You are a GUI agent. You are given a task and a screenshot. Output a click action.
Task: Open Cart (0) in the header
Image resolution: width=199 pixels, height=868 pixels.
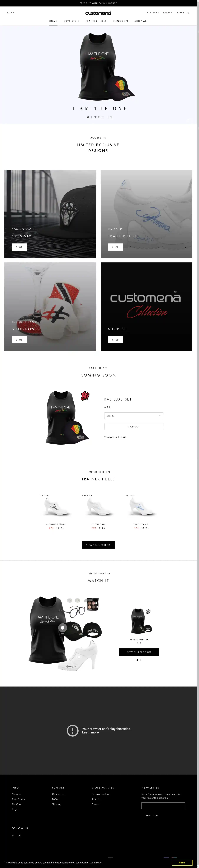[183, 13]
